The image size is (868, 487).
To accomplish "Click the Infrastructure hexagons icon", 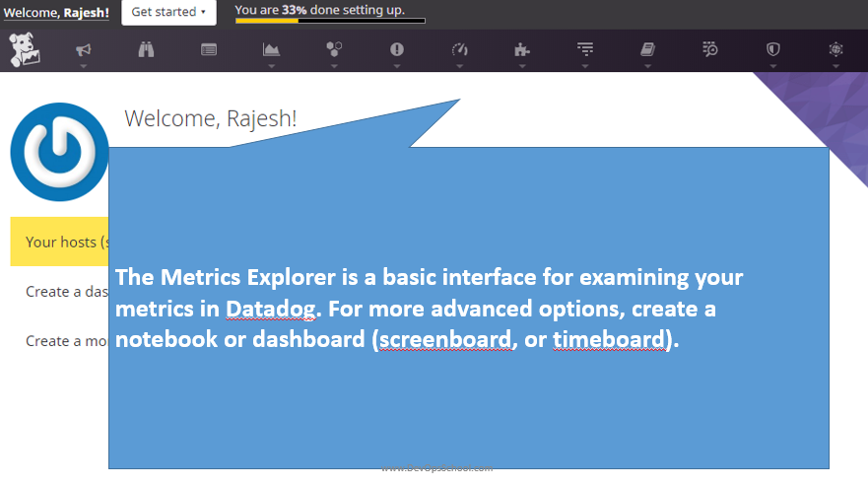I will click(334, 49).
